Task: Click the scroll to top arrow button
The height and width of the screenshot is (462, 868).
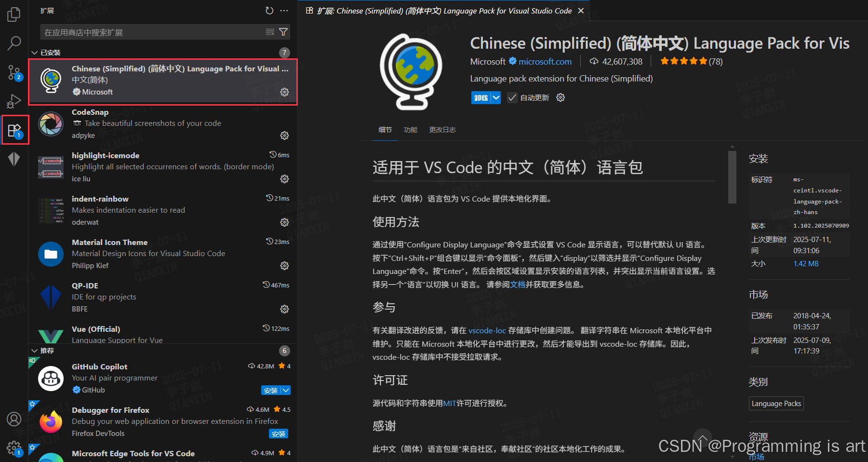Action: [x=703, y=438]
